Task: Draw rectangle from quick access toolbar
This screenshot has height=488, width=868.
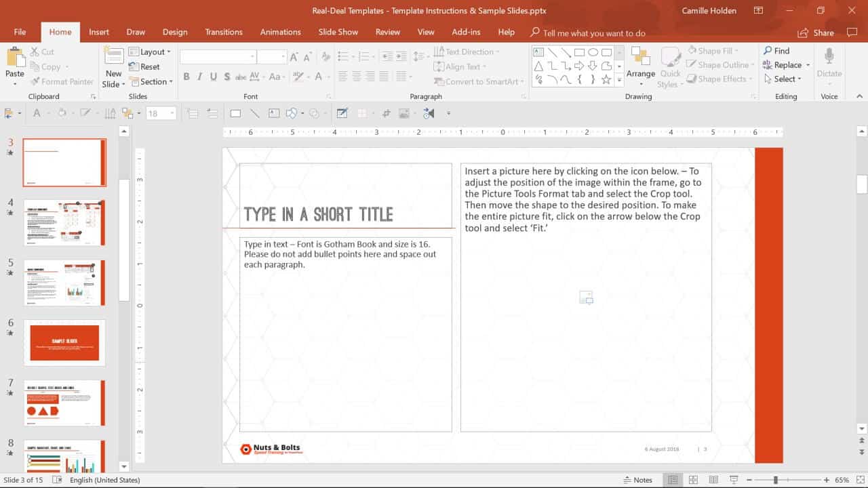Action: point(235,113)
